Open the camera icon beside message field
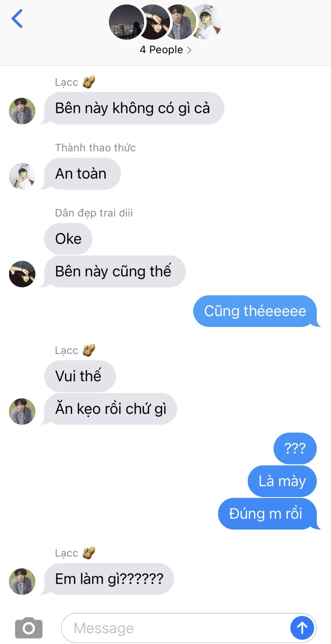Viewport: 331px width, 644px height. (x=29, y=628)
